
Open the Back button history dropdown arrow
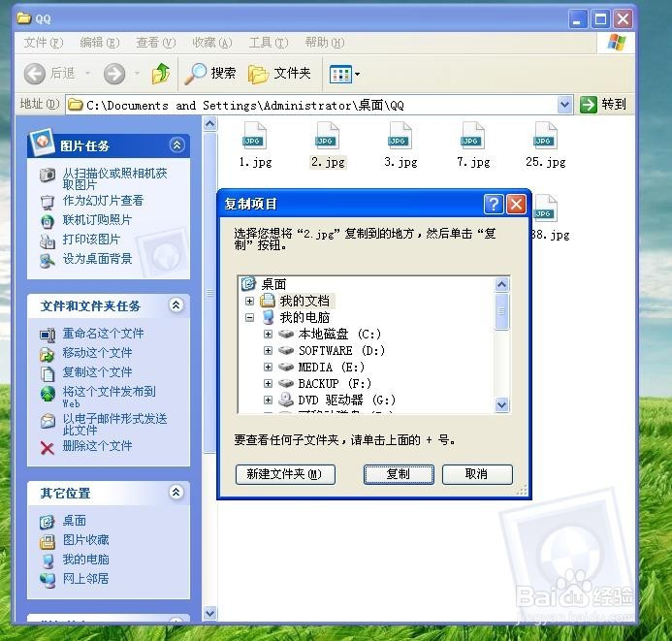88,74
